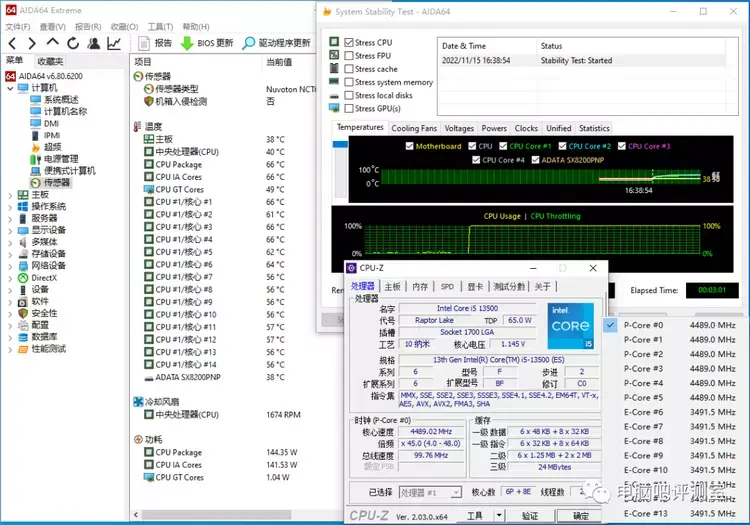The width and height of the screenshot is (750, 525).
Task: Switch to the 收藏夹 favorites panel tab
Action: tap(50, 61)
